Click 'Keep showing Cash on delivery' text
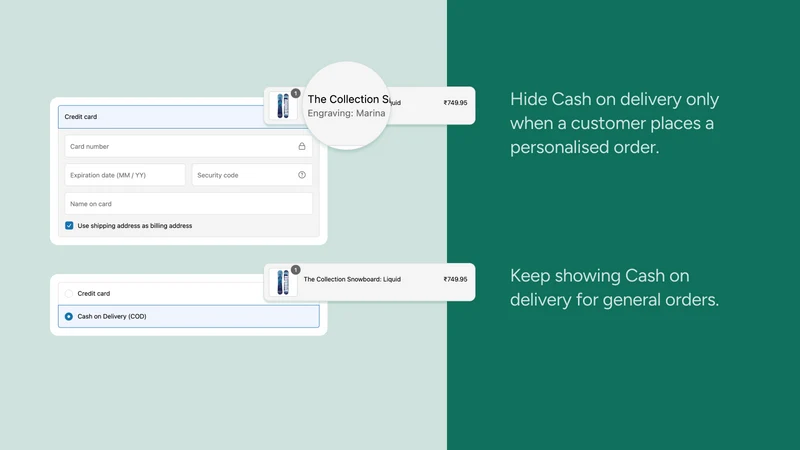Viewport: 800px width, 450px height. pos(614,287)
